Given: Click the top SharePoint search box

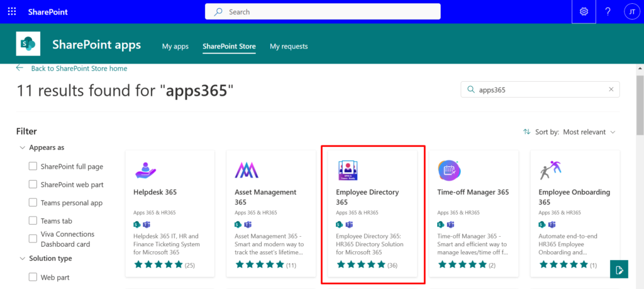Looking at the screenshot, I should click(323, 12).
